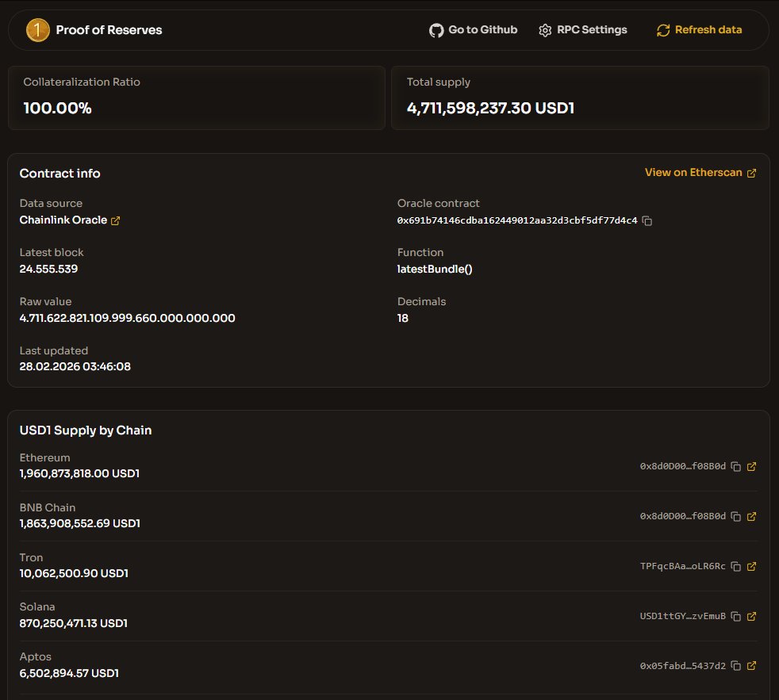Open BNB Chain contract external link
The width and height of the screenshot is (779, 700).
(752, 516)
